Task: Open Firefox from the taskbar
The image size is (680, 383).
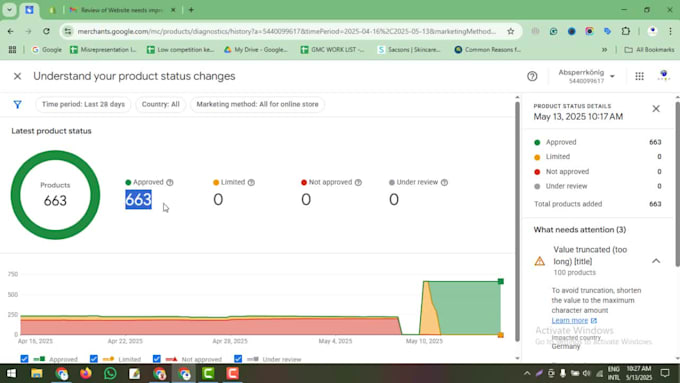Action: (86, 373)
